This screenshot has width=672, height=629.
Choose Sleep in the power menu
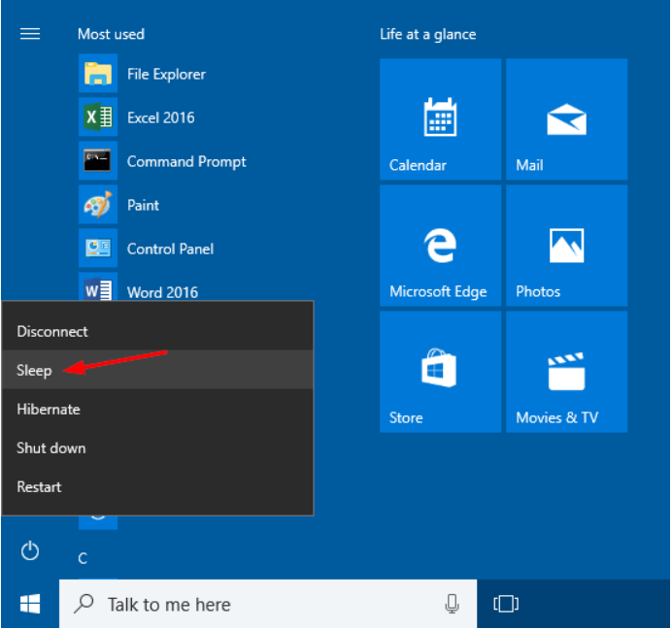(34, 371)
